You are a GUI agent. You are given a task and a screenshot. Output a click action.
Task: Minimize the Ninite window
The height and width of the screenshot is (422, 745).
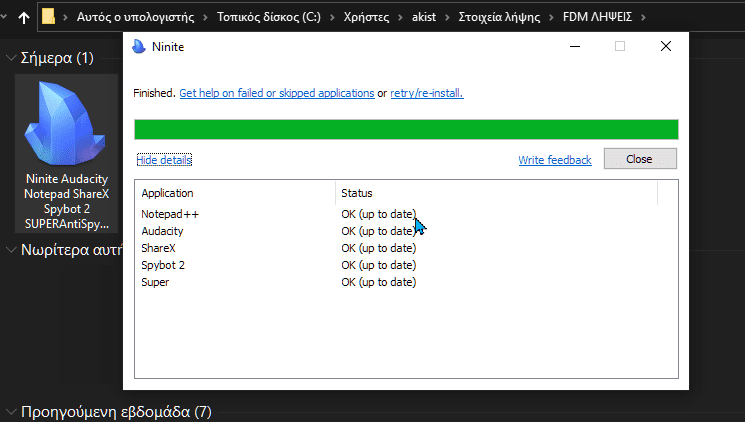tap(575, 47)
